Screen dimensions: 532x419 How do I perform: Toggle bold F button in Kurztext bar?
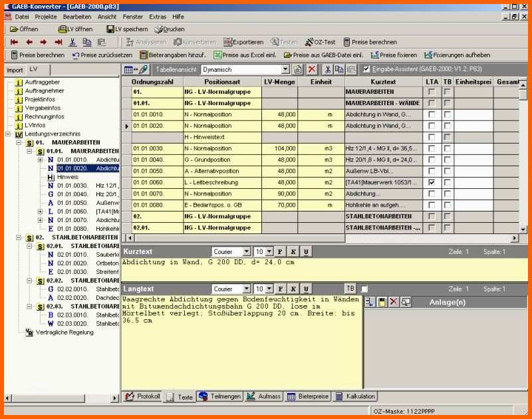click(x=280, y=252)
